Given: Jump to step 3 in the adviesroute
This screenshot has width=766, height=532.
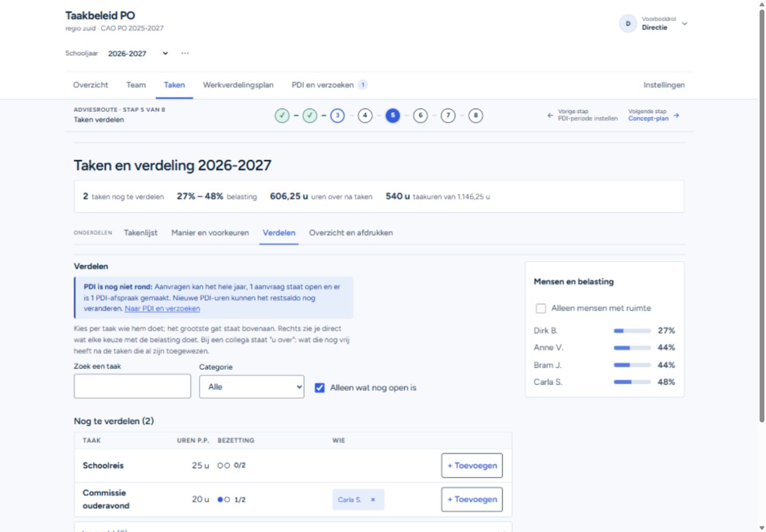Looking at the screenshot, I should (338, 116).
